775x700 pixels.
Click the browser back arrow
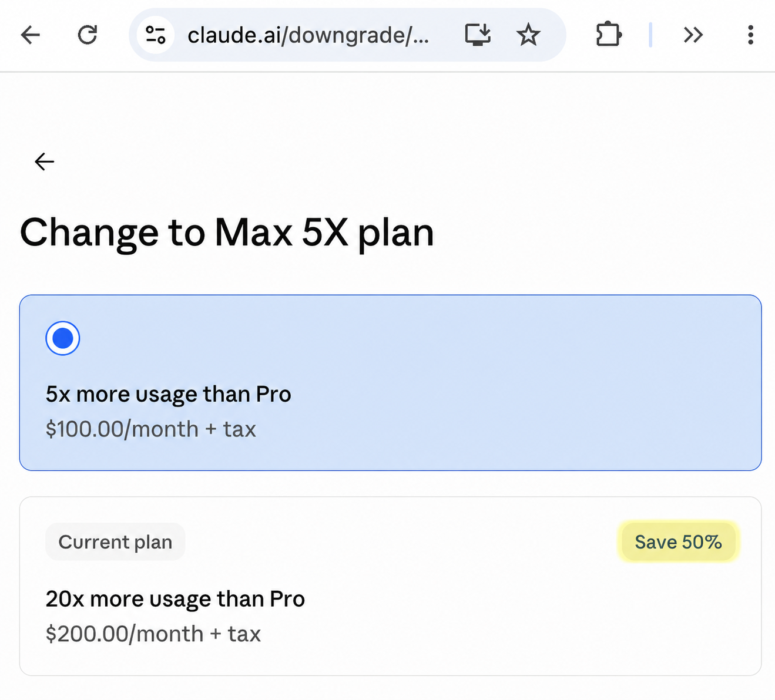(x=30, y=35)
